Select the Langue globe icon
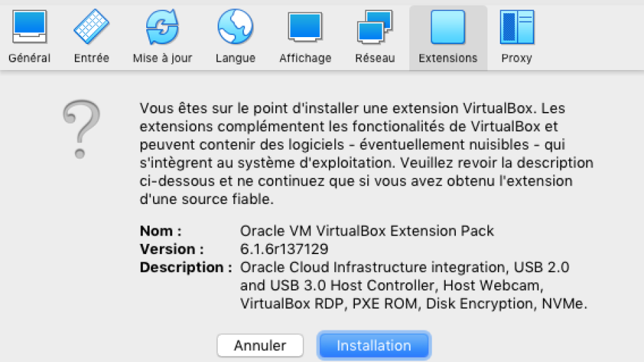Viewport: 644px width, 362px height. pos(235,27)
